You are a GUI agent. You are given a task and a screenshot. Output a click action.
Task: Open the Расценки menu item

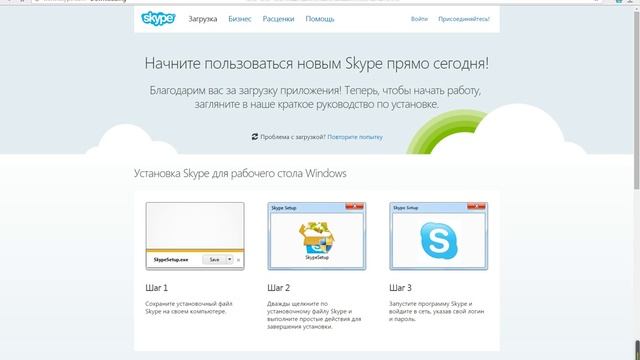278,19
